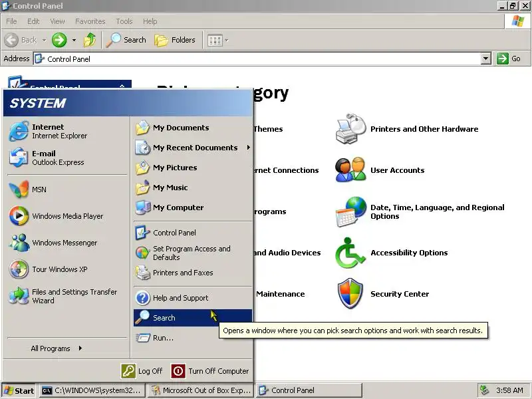Switch to C:\WINDOWS\system32 taskbar window

point(92,390)
